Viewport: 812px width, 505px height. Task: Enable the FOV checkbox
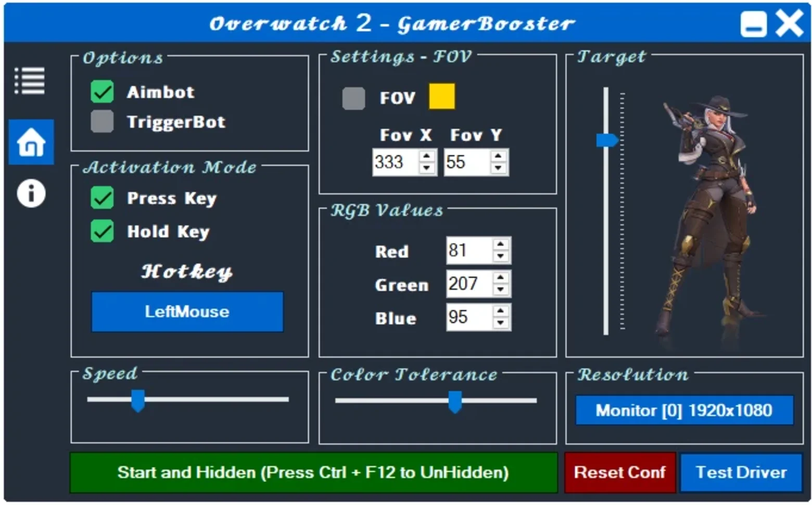pos(353,98)
